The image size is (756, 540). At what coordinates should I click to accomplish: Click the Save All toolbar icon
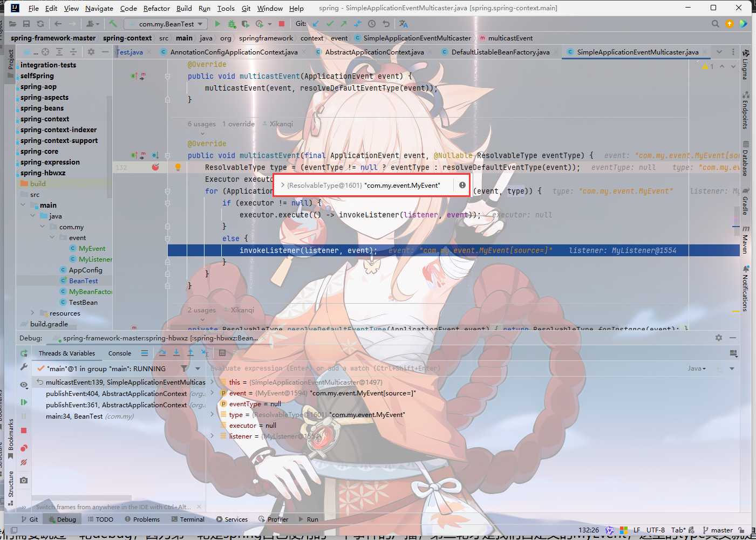click(x=26, y=24)
